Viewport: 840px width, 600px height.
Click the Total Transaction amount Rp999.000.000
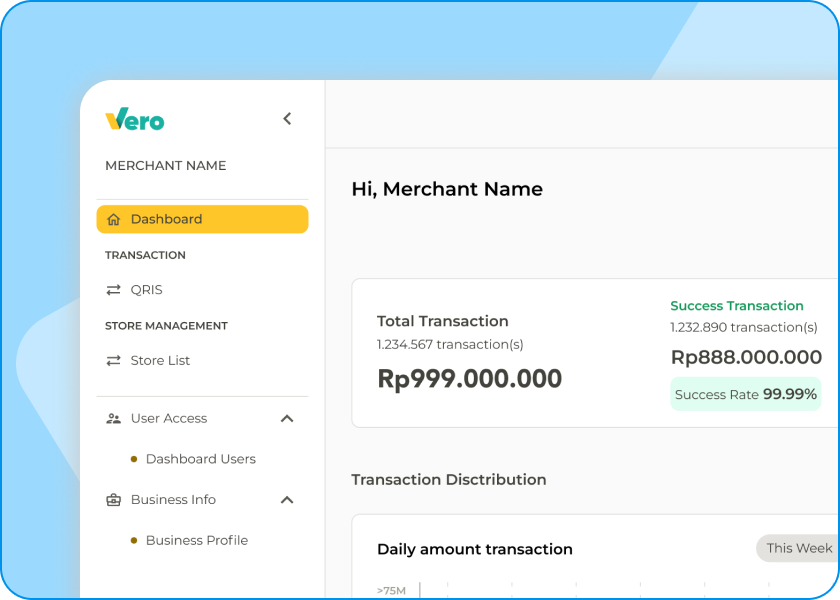tap(469, 379)
